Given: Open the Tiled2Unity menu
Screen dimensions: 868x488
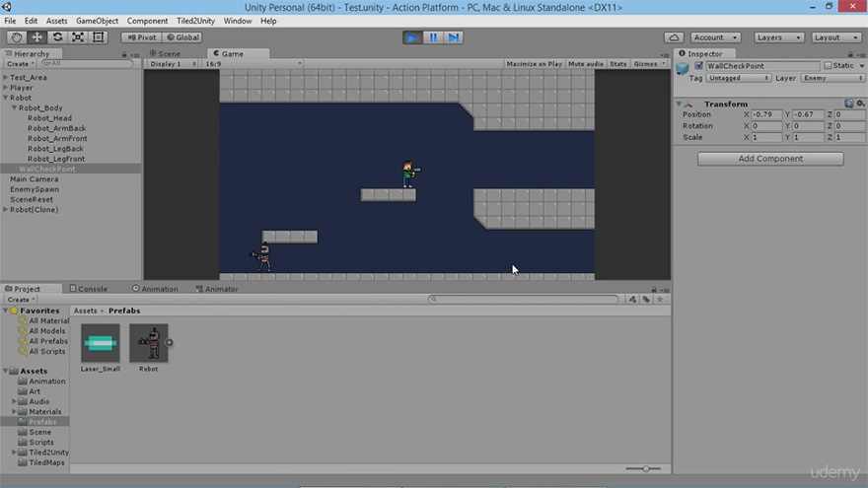Looking at the screenshot, I should coord(195,21).
